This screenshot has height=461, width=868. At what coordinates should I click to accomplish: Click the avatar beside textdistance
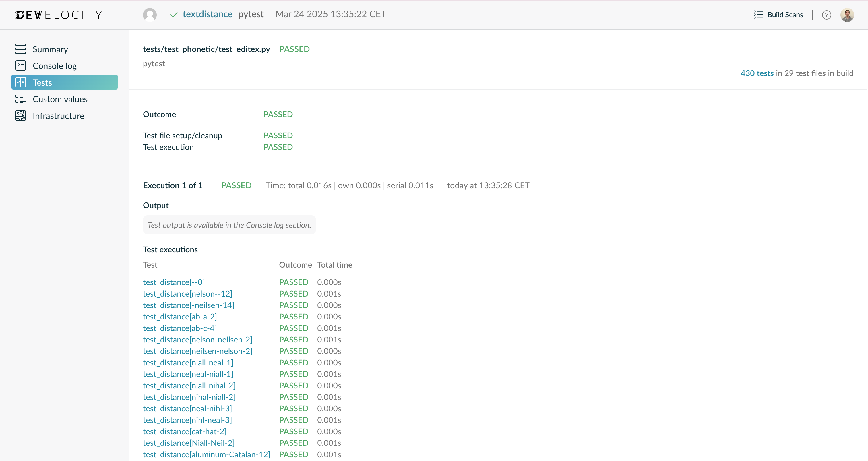[150, 14]
